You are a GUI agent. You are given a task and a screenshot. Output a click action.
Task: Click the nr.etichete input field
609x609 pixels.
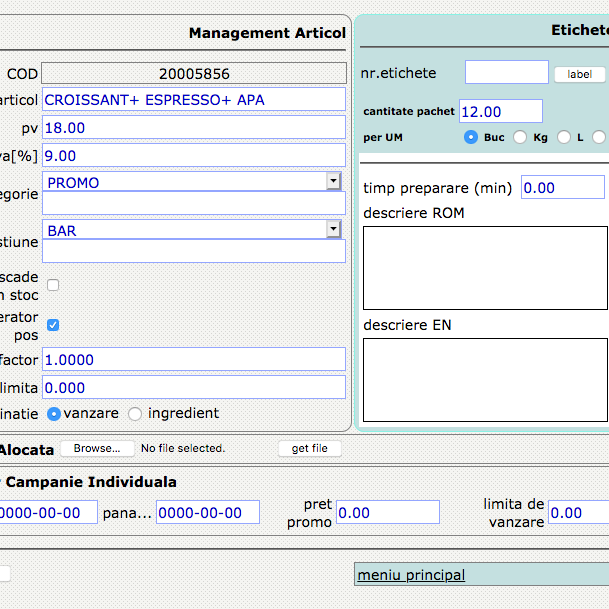(506, 73)
